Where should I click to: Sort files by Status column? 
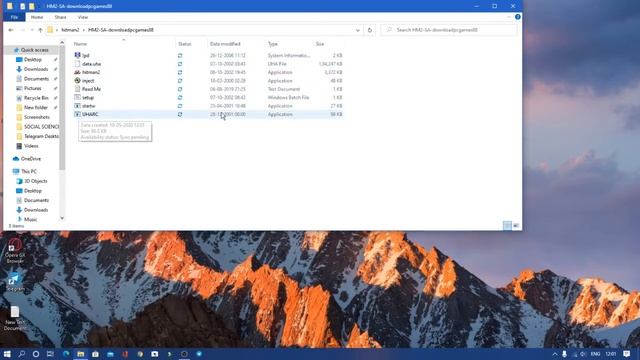[184, 44]
